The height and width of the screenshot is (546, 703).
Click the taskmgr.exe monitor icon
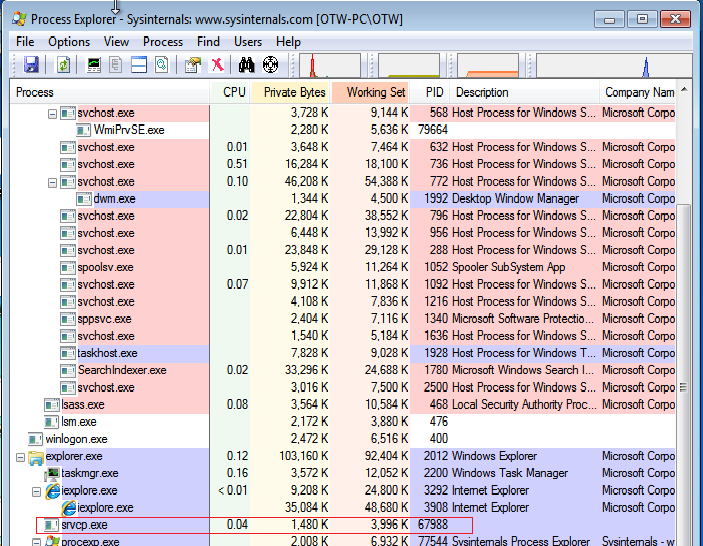pos(52,473)
